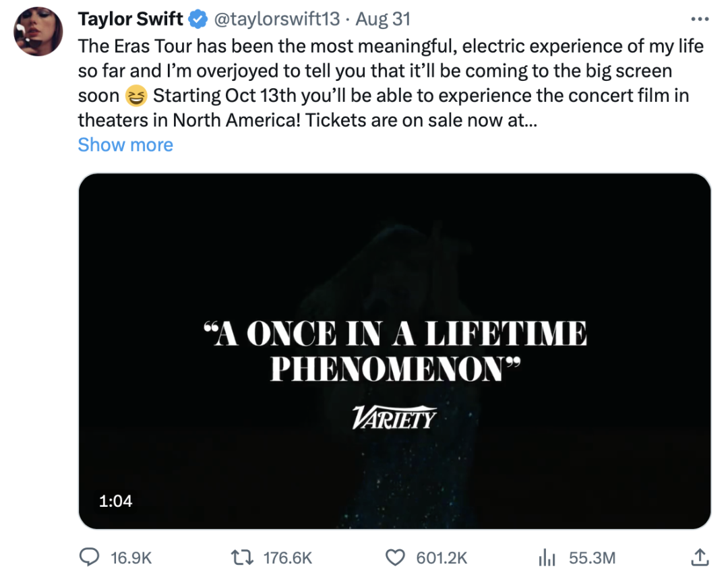Play the Eras Tour concert film video
This screenshot has height=579, width=728.
(394, 351)
